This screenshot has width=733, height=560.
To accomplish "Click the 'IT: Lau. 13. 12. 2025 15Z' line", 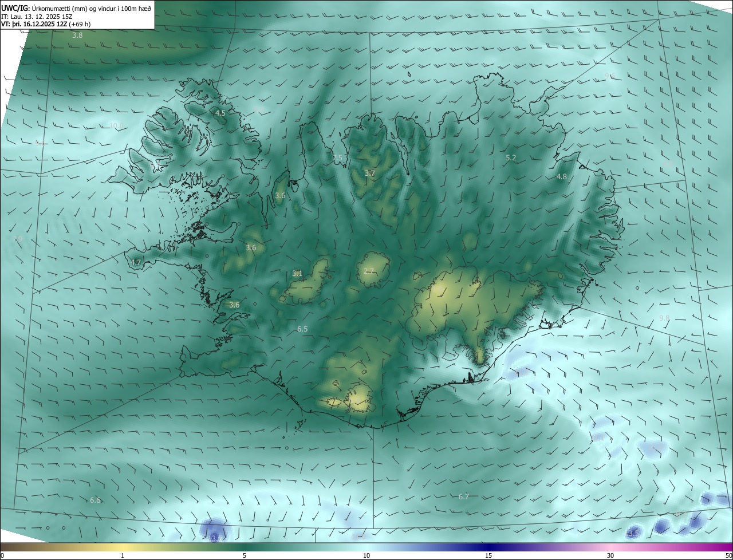I will tap(37, 17).
